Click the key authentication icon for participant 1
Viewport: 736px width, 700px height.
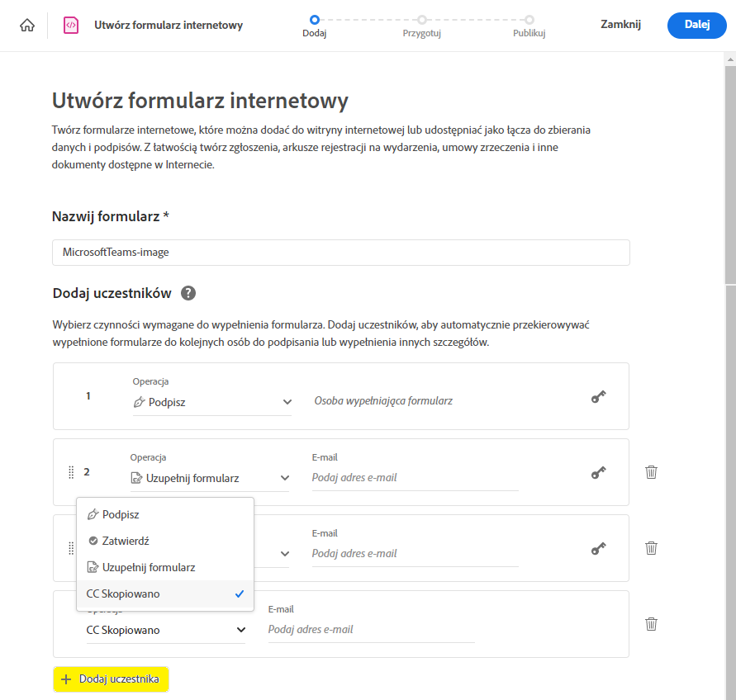599,397
